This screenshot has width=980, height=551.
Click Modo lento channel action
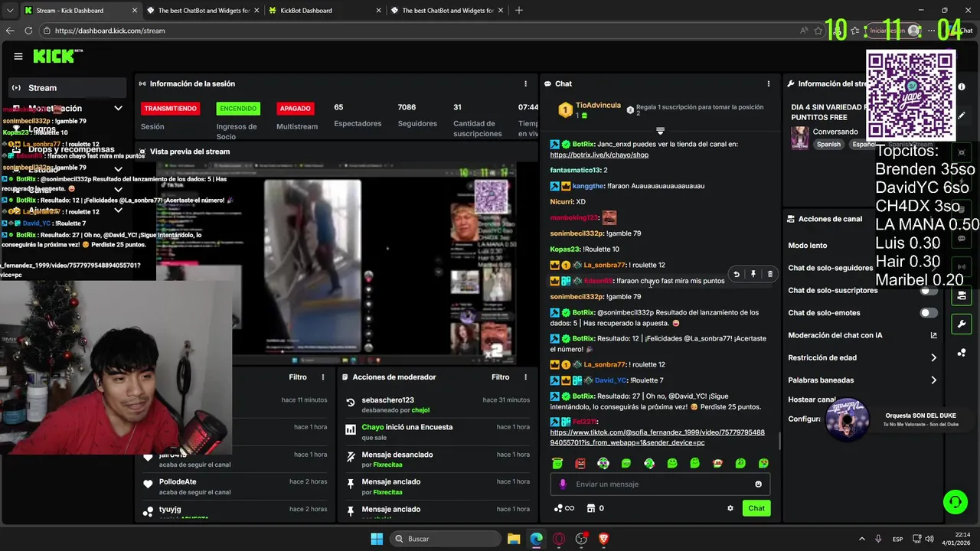(x=808, y=246)
